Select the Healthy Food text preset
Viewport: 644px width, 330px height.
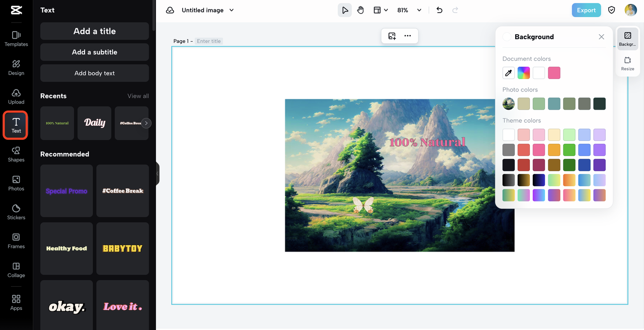tap(66, 249)
